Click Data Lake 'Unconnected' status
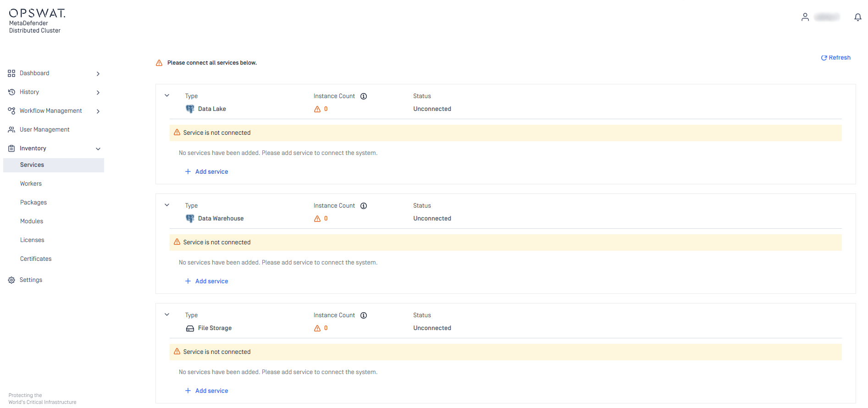 pyautogui.click(x=432, y=109)
